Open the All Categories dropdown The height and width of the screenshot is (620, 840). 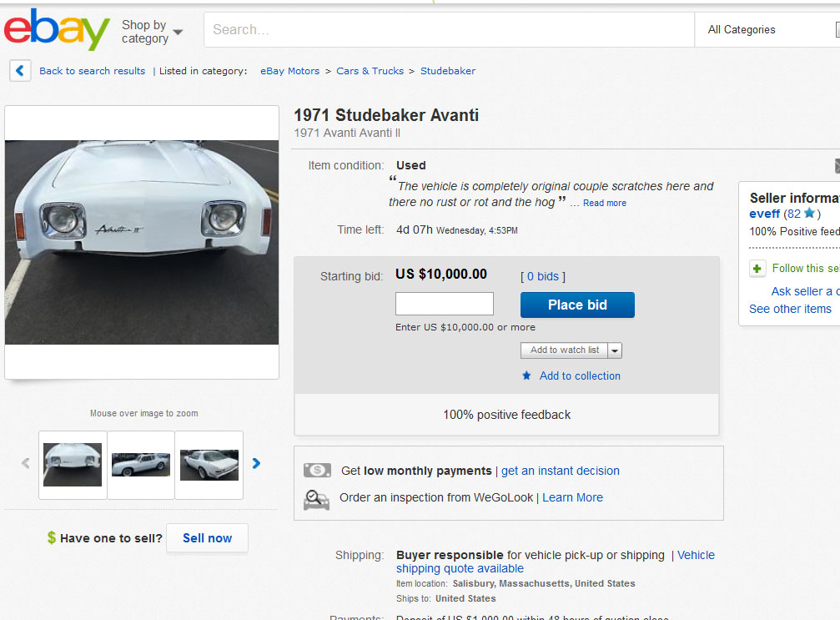(x=767, y=30)
